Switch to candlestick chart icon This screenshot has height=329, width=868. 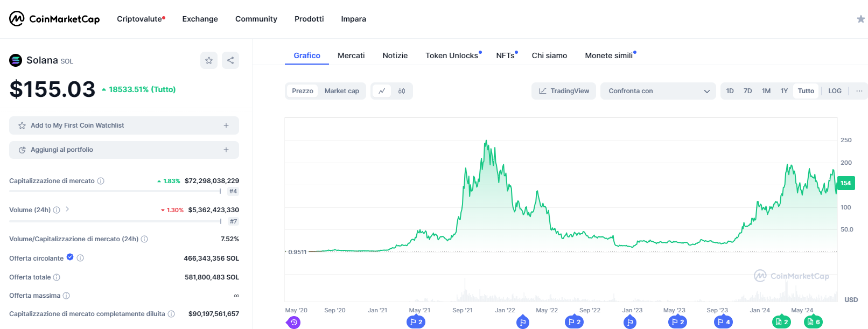[x=402, y=91]
